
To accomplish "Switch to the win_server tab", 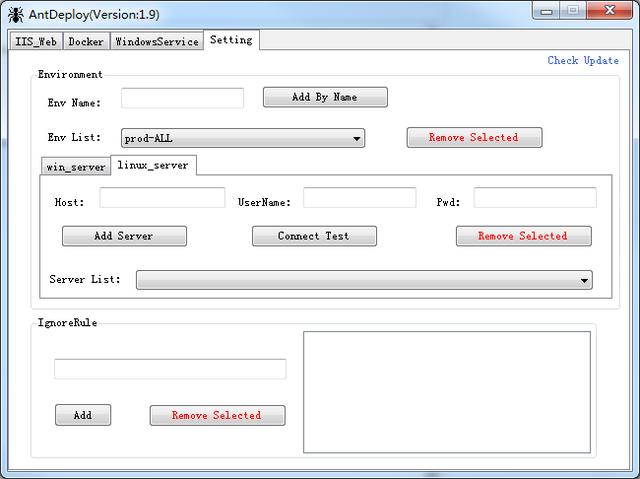I will tap(76, 166).
